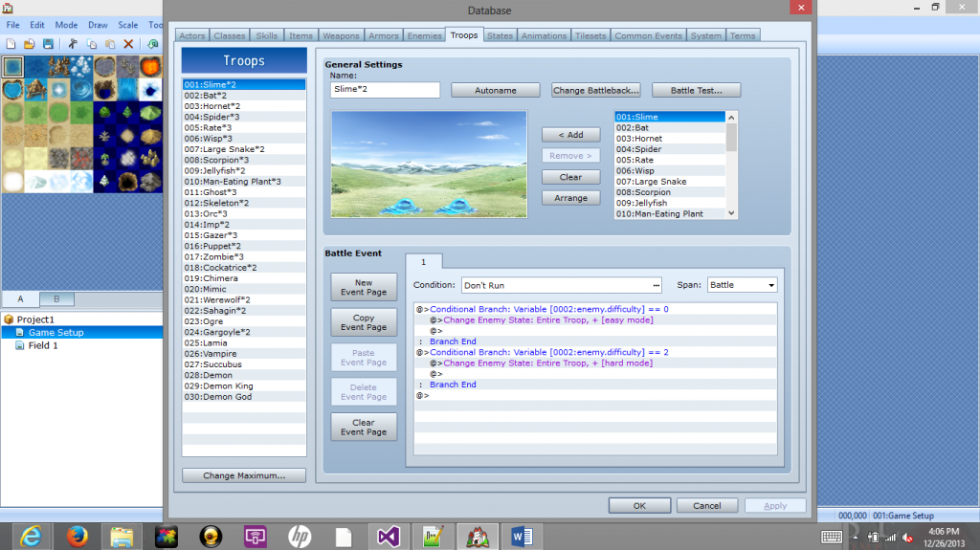The image size is (980, 550).
Task: Click the Battle Test button
Action: (696, 90)
